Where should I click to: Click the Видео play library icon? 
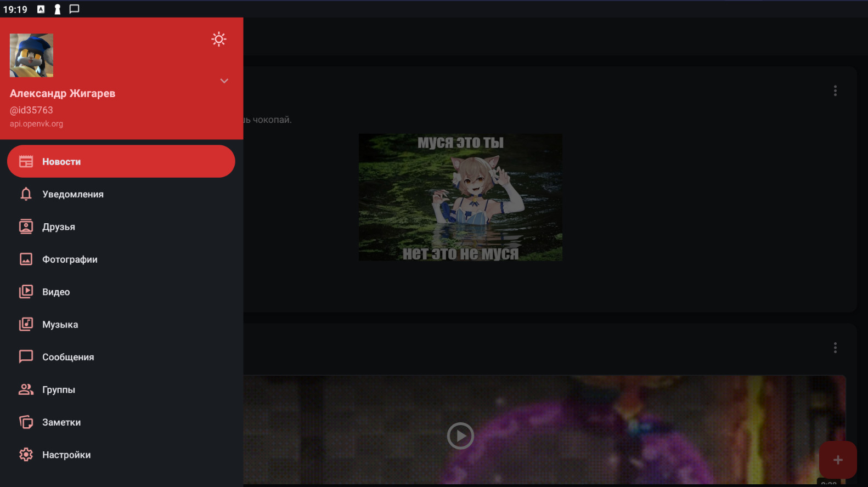tap(26, 292)
